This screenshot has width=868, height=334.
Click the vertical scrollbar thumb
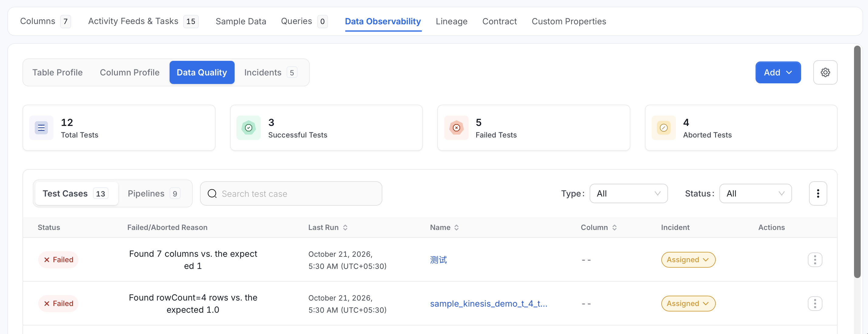[x=857, y=162]
